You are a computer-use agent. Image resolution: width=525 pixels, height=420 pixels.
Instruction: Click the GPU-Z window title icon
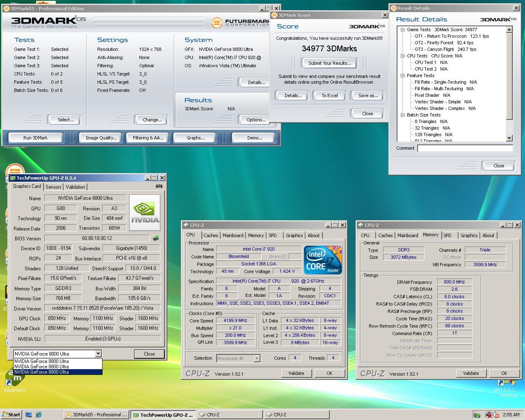pos(13,178)
